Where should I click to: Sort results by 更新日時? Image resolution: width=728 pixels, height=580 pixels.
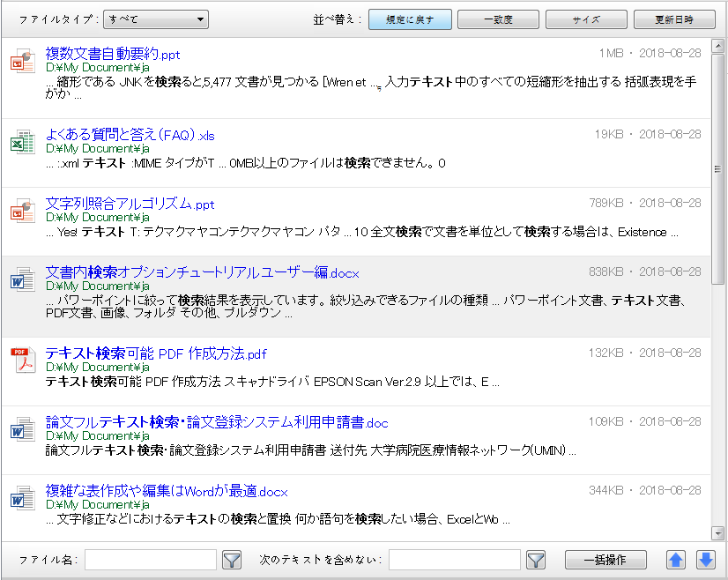[674, 19]
